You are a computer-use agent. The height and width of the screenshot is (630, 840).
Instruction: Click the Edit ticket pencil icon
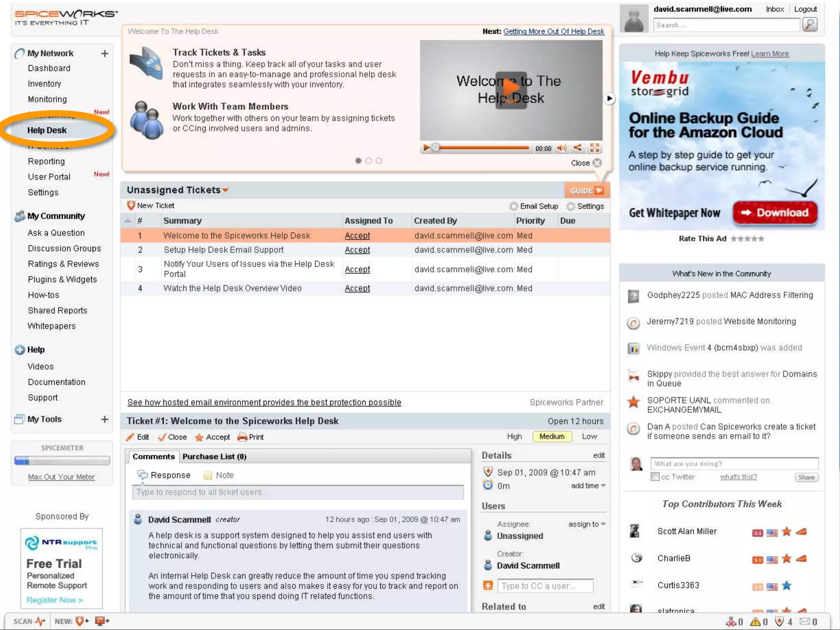click(x=130, y=437)
